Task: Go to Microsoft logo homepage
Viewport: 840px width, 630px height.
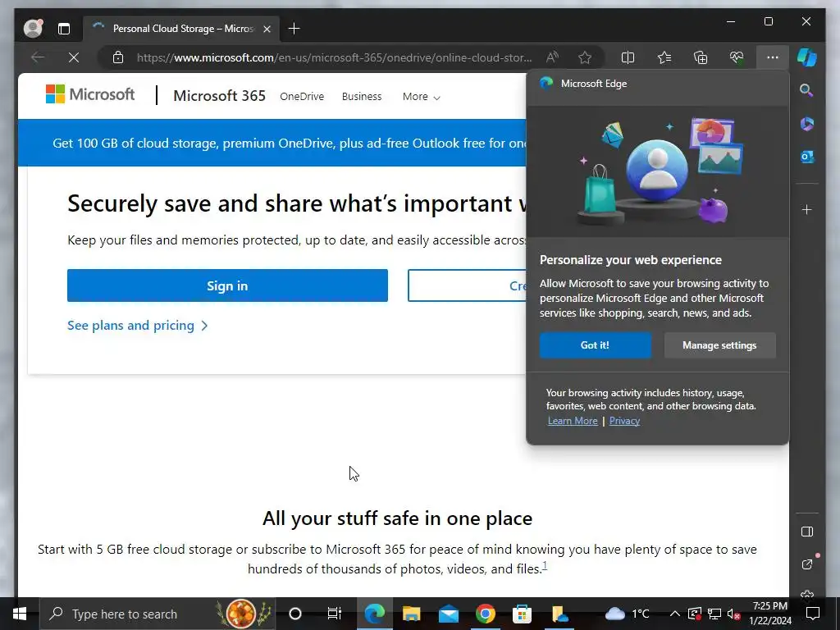Action: point(90,94)
